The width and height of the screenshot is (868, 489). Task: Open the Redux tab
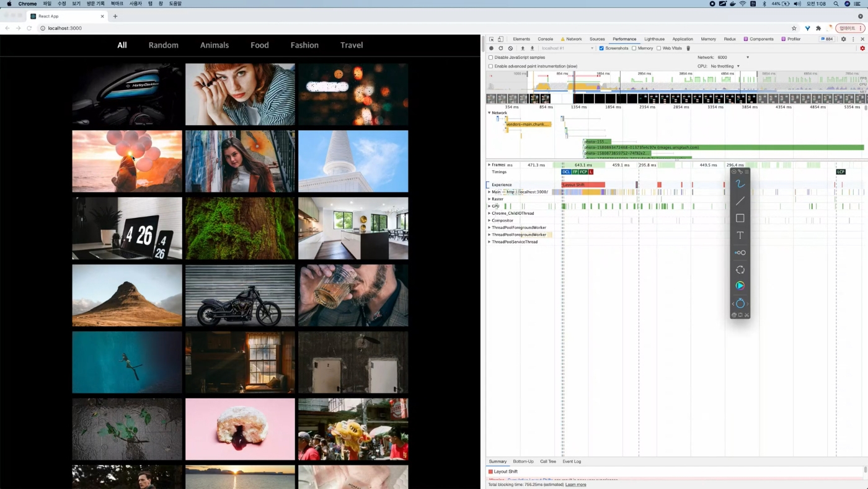730,39
